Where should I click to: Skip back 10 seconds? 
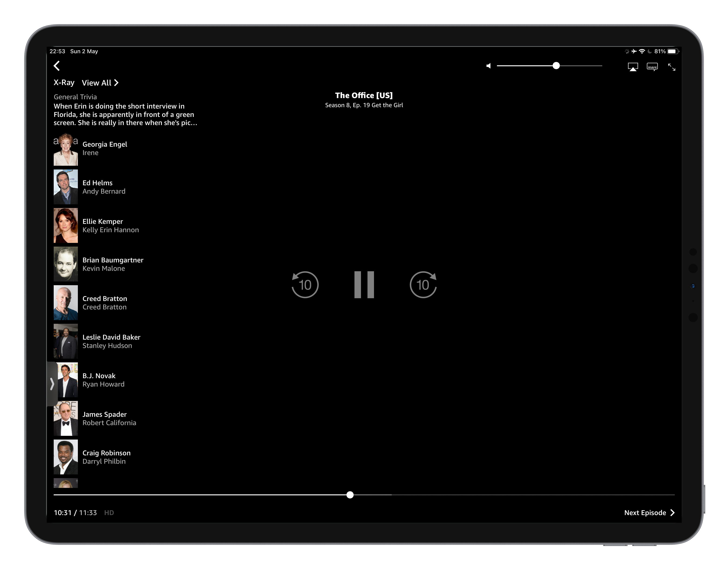pos(305,285)
